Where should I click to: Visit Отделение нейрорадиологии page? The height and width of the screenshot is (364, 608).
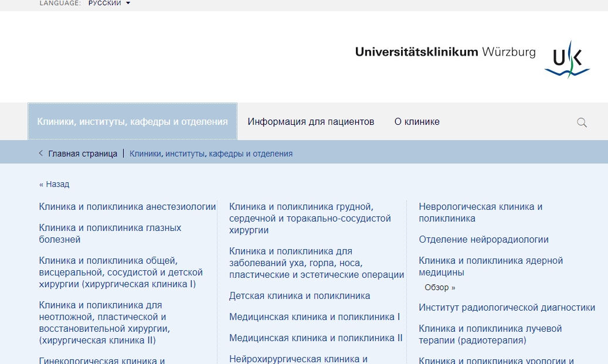point(483,240)
